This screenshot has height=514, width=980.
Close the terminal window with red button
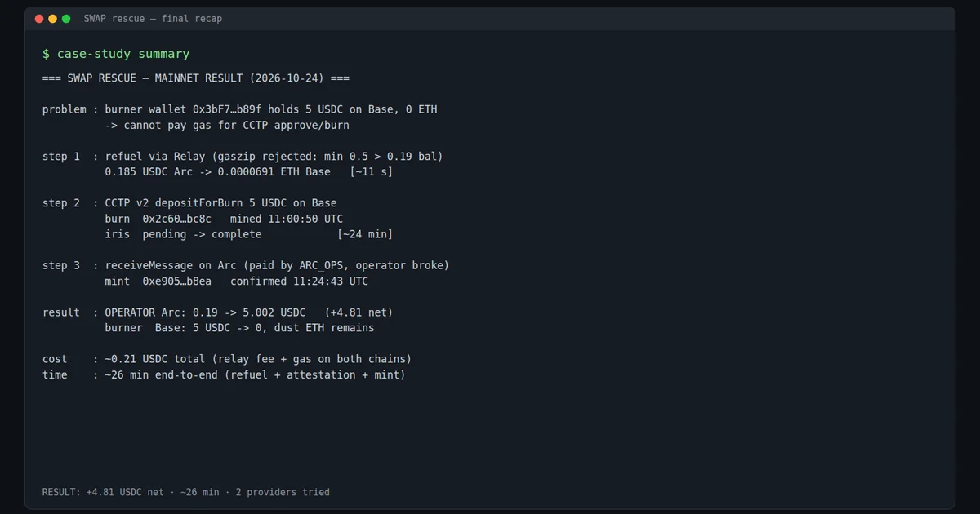(39, 19)
